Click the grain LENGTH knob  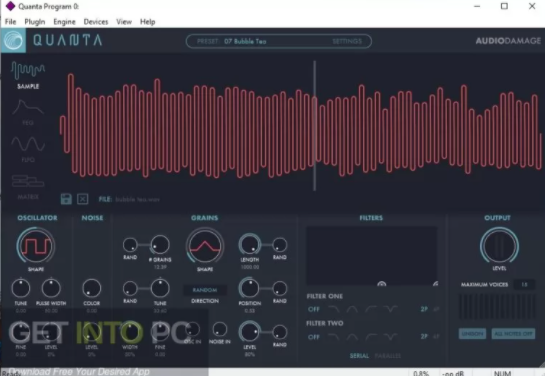[x=250, y=244]
